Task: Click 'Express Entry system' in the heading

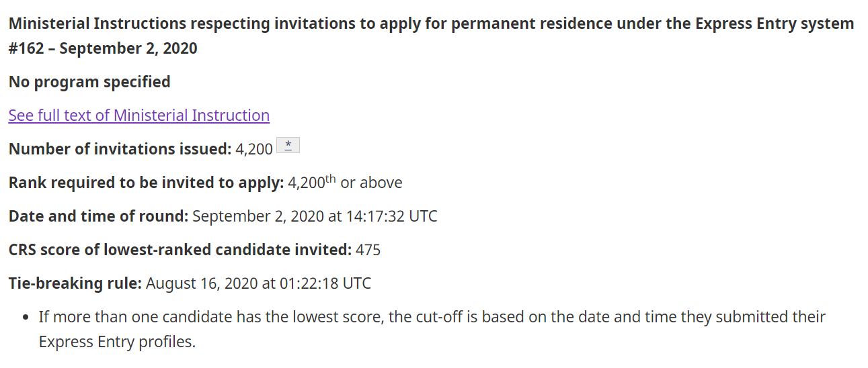Action: [775, 24]
